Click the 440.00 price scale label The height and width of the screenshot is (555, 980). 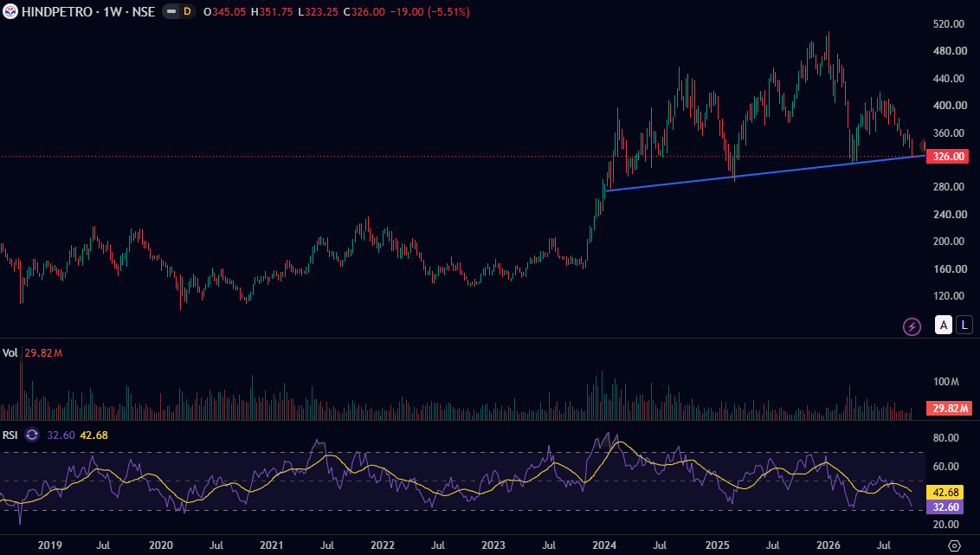(x=949, y=79)
